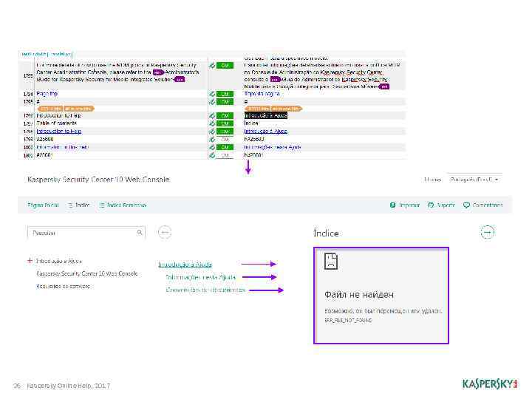Viewport: 532px width, 399px height.
Task: Open 'Informações nesta Ajuda' link
Action: pos(200,277)
